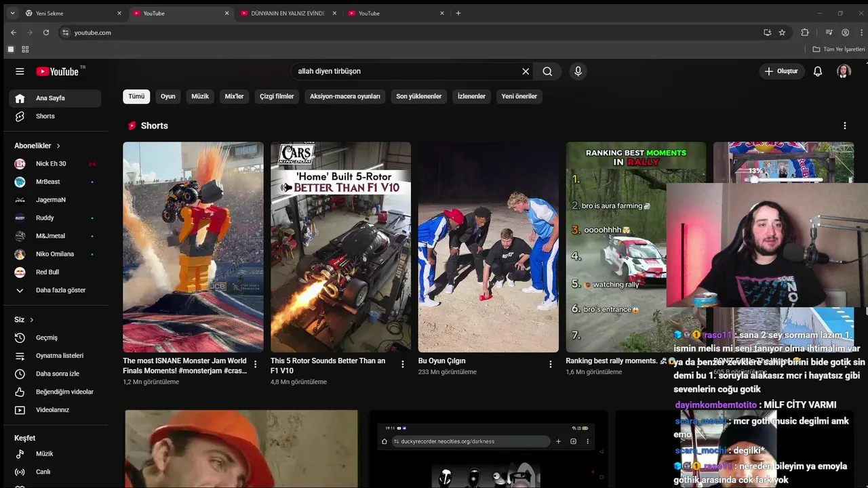Screen dimensions: 868x488
Task: Open options for Bu Oyun Çılgın short
Action: click(x=551, y=364)
